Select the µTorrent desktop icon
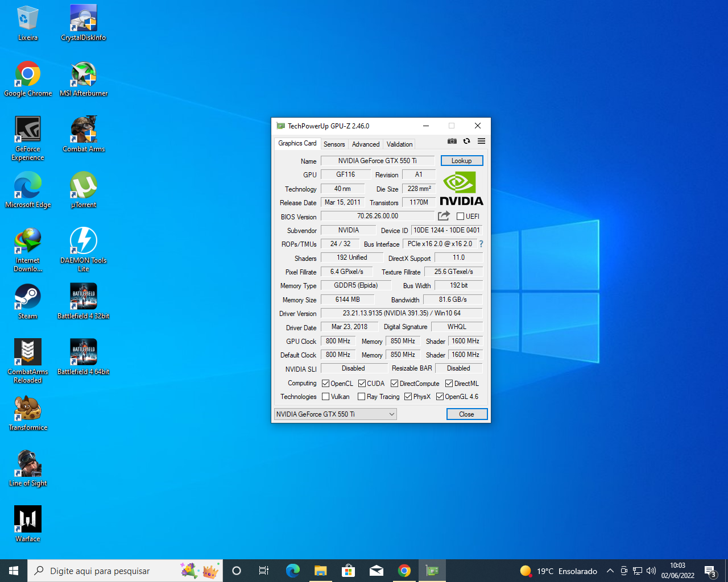Screen dimensions: 728x582 [84, 190]
